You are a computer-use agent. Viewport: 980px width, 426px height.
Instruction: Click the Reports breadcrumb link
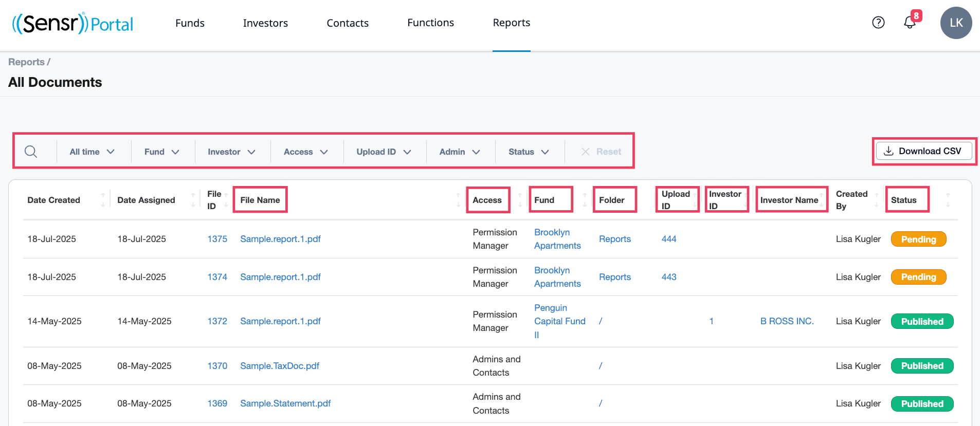tap(26, 62)
